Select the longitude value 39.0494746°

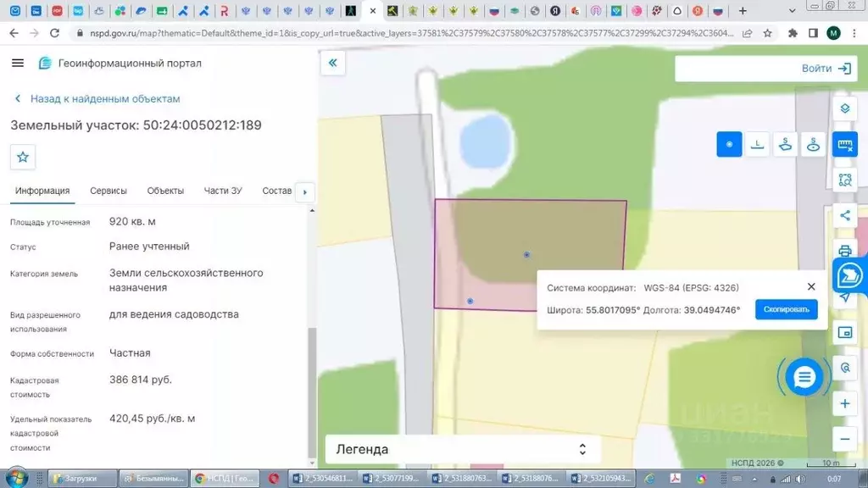coord(712,310)
